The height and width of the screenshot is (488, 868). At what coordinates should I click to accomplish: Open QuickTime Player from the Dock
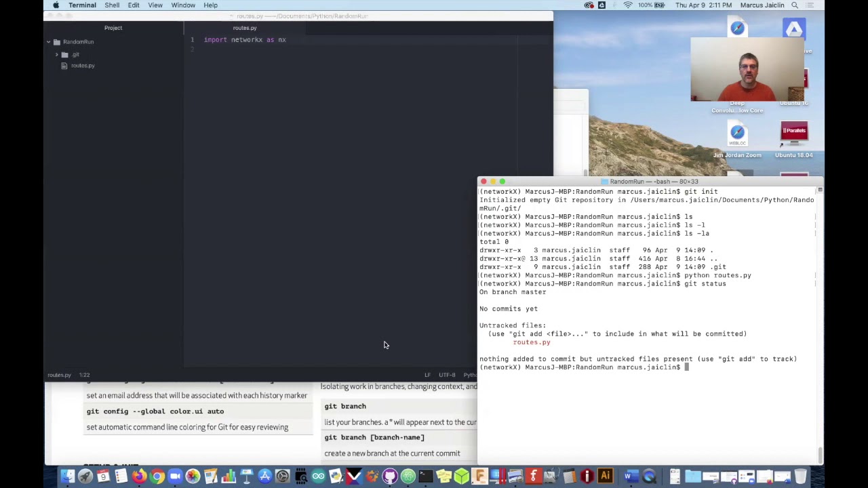(x=650, y=476)
